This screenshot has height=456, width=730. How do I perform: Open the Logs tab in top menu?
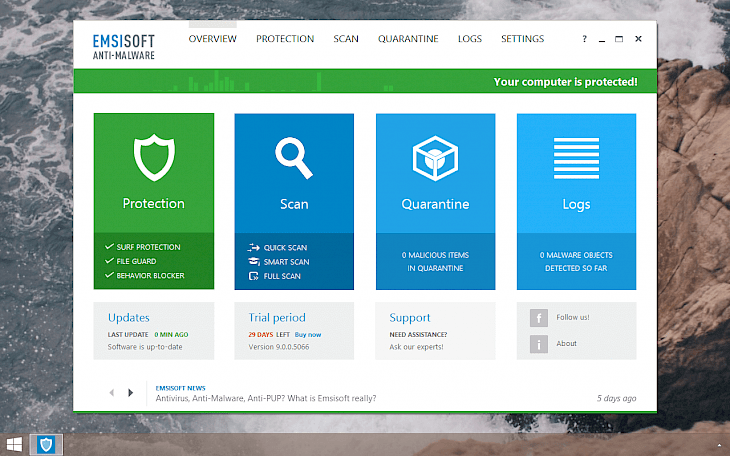(x=470, y=39)
